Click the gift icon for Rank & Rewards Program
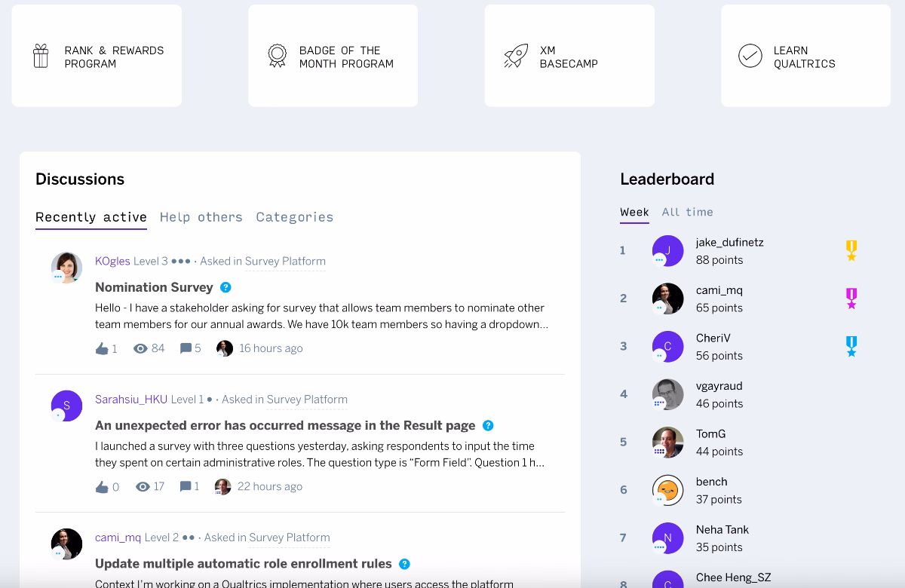The width and height of the screenshot is (905, 588). coord(39,56)
